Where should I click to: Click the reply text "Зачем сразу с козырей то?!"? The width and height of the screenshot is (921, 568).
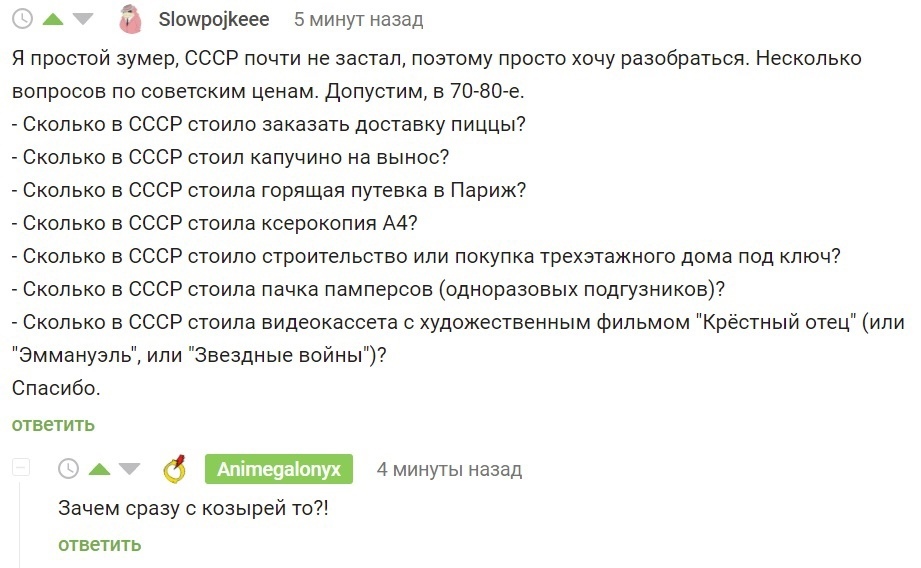193,508
